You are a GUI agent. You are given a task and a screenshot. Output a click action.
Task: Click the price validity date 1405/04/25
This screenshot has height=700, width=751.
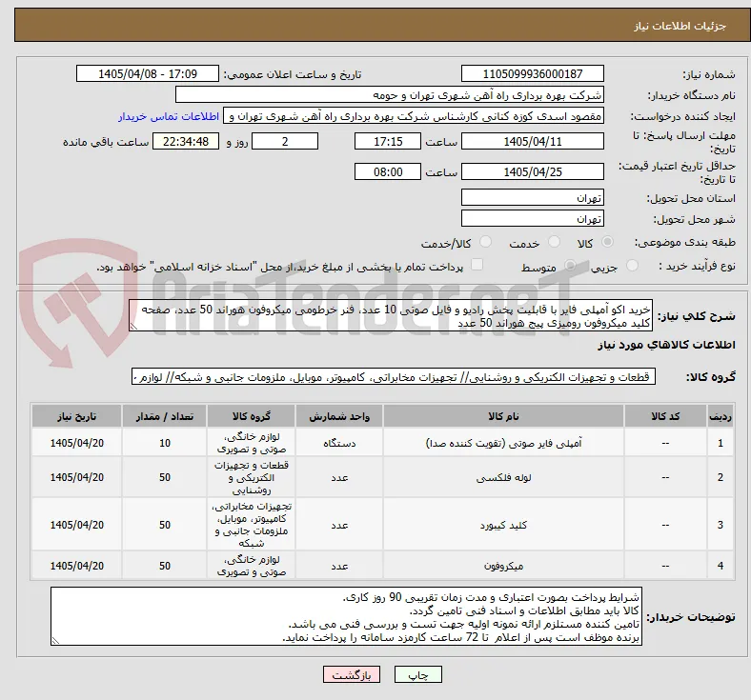[533, 171]
